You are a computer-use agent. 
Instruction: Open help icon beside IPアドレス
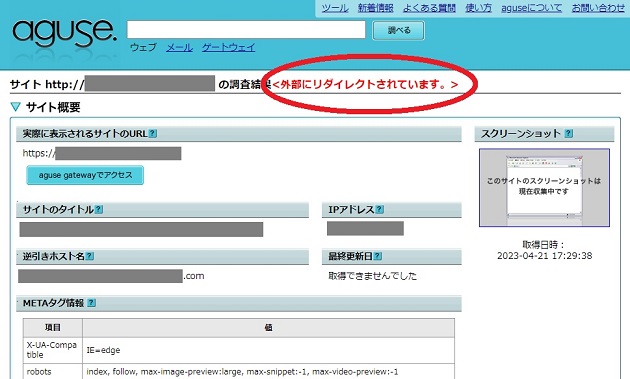[x=379, y=209]
